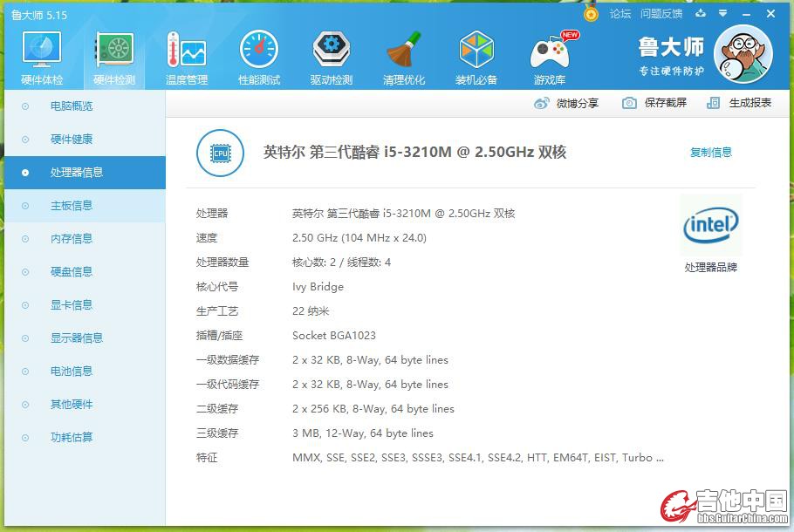Select 电池信息 in sidebar
Screen dimensions: 794x532
pos(86,372)
